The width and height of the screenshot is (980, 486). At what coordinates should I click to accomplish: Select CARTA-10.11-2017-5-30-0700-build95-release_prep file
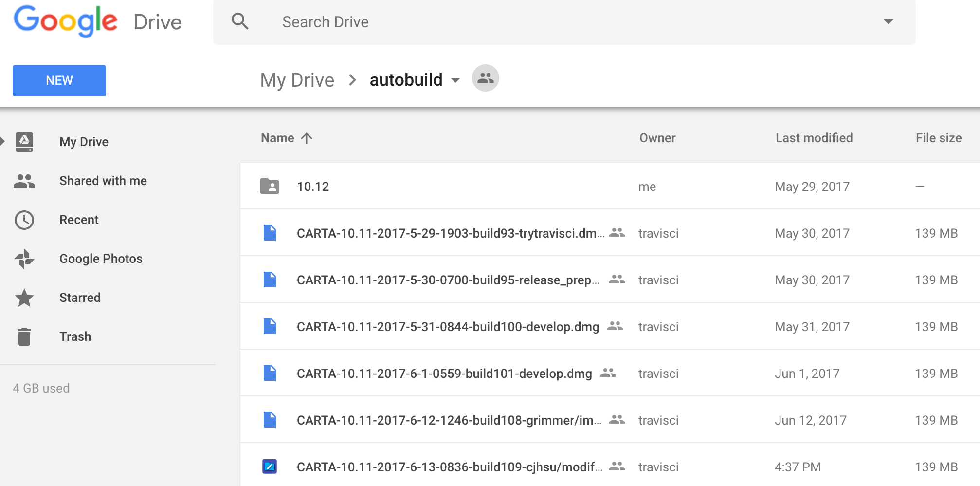click(448, 280)
